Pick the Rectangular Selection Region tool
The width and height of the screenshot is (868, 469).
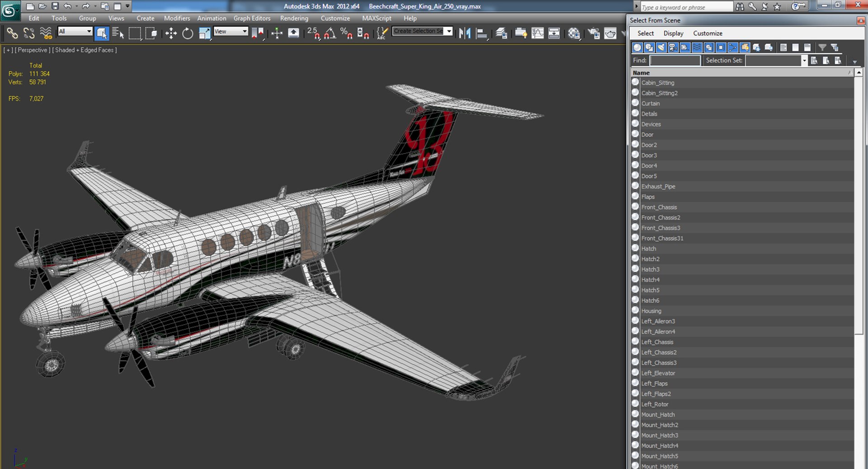coord(135,33)
